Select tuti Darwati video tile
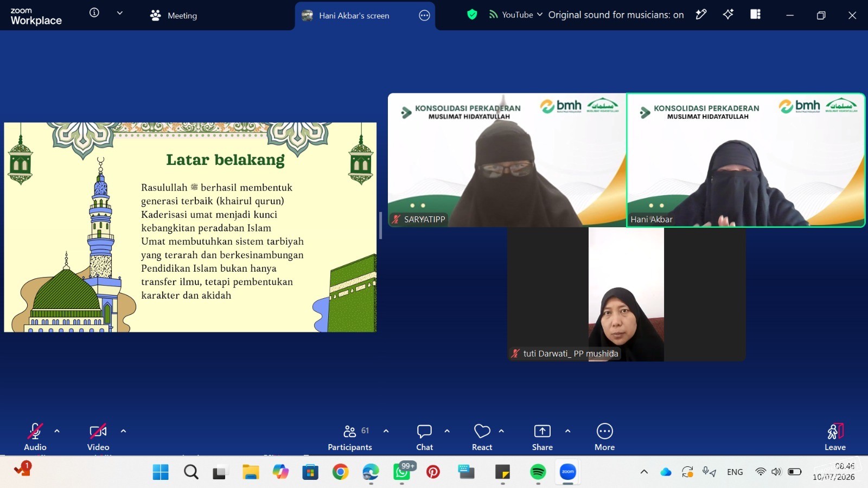This screenshot has height=488, width=868. (626, 294)
